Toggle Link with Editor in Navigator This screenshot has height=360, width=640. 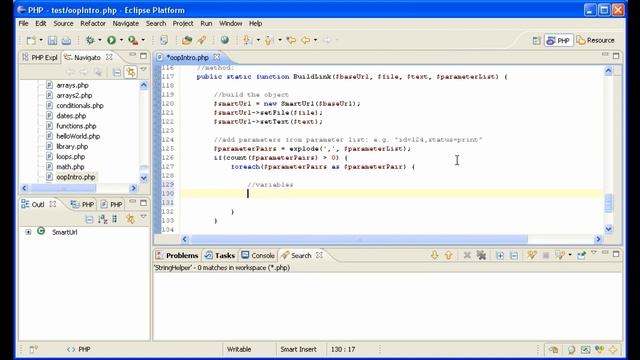131,73
